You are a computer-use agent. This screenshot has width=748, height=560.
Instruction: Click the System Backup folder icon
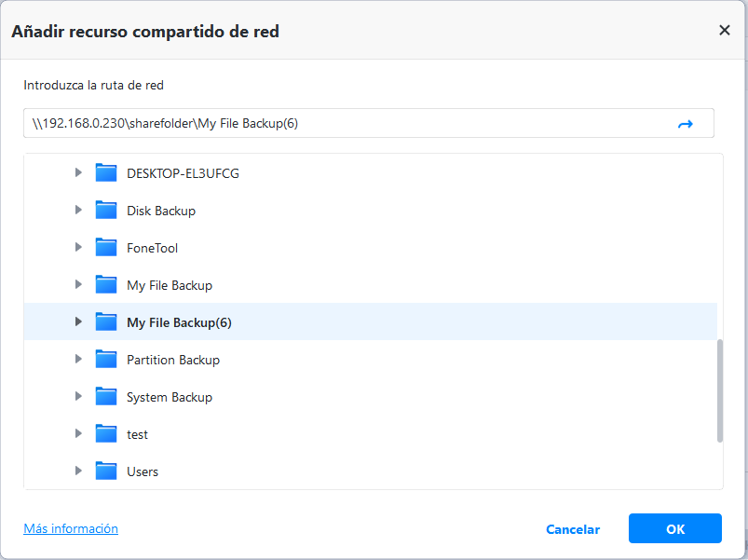[106, 397]
